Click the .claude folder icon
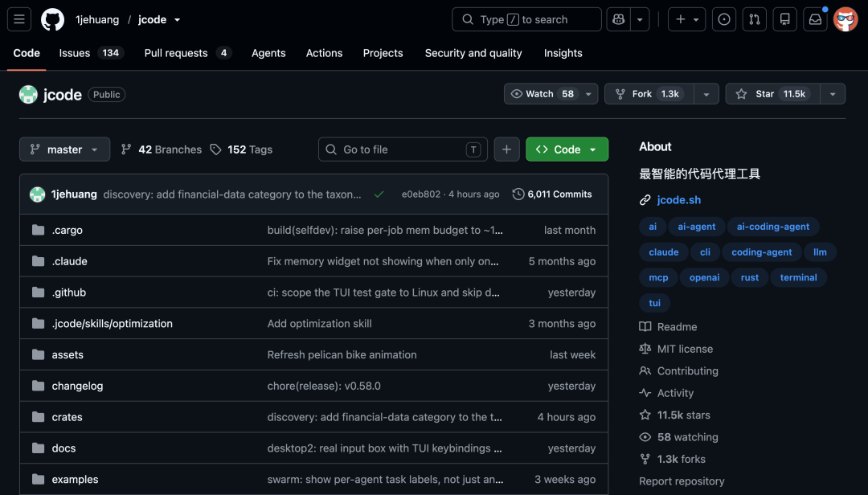 click(39, 261)
